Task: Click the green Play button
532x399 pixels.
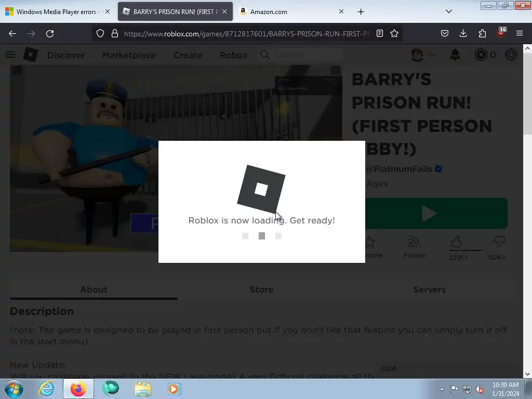Action: pos(436,214)
